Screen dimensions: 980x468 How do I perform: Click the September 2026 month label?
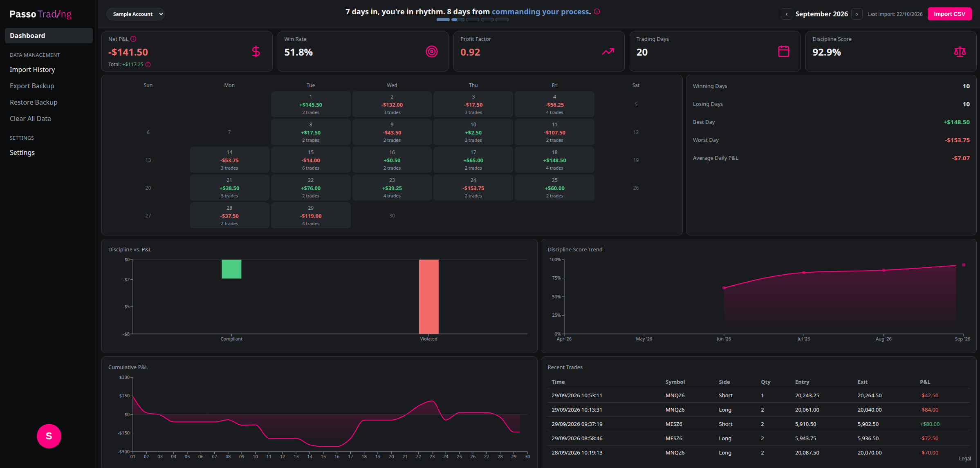point(822,14)
